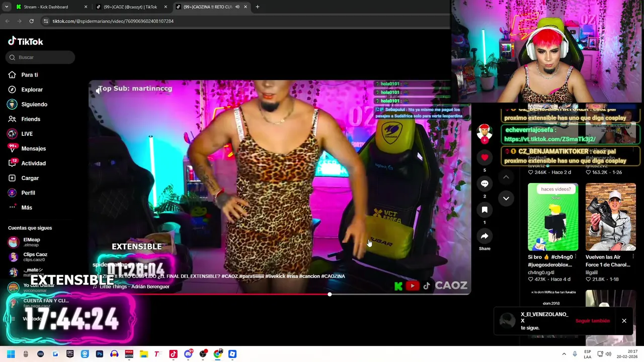This screenshot has width=644, height=362.
Task: Open video comments bubble icon
Action: click(485, 184)
